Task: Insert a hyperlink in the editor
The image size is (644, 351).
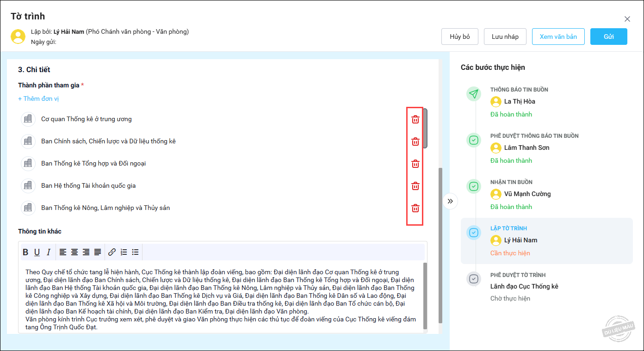Action: [112, 252]
